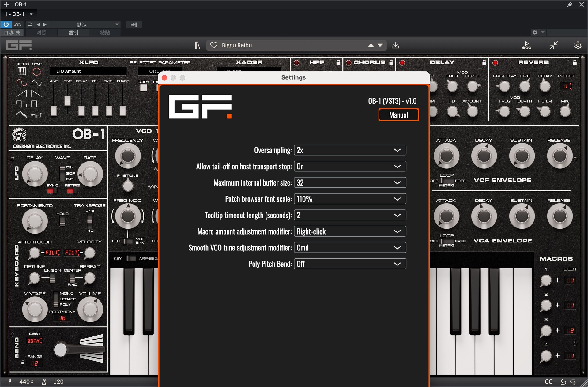Viewport: 588px width, 387px height.
Task: Toggle the Portamento Hold switch
Action: click(62, 221)
